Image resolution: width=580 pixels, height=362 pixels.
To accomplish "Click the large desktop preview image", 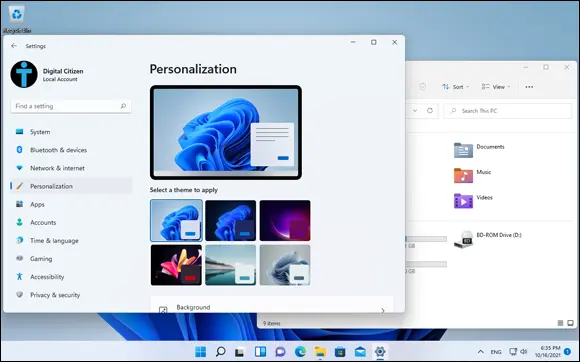I will 226,132.
